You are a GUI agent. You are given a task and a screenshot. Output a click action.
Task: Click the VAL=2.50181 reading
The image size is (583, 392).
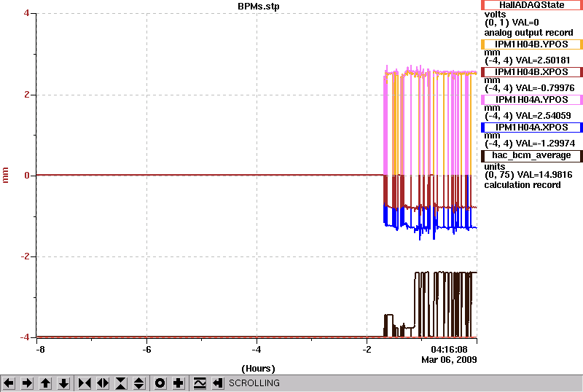(544, 60)
